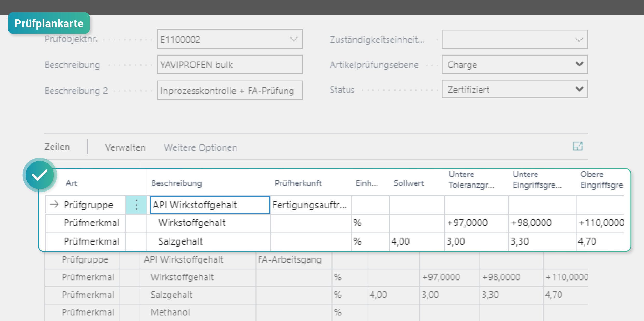Click highlighted Salzgehalt Sollwert 4,00
The height and width of the screenshot is (321, 644).
click(x=417, y=241)
